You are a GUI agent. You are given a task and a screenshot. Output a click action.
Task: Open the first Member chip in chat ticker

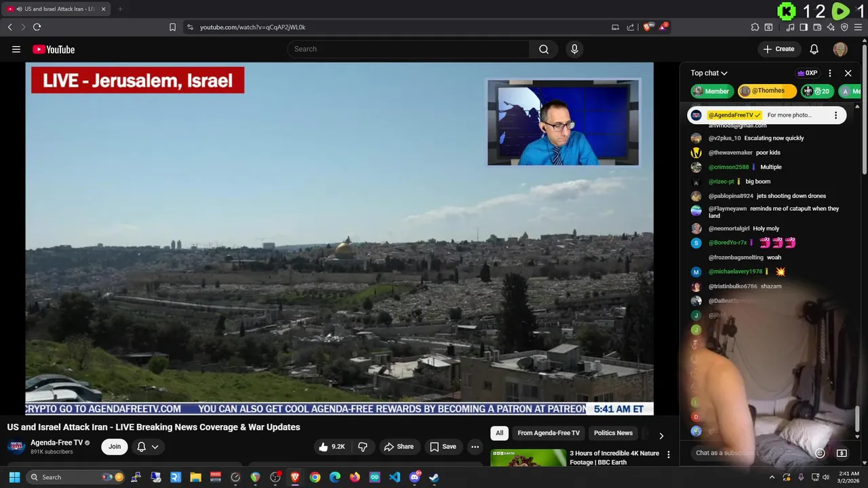[x=711, y=91]
